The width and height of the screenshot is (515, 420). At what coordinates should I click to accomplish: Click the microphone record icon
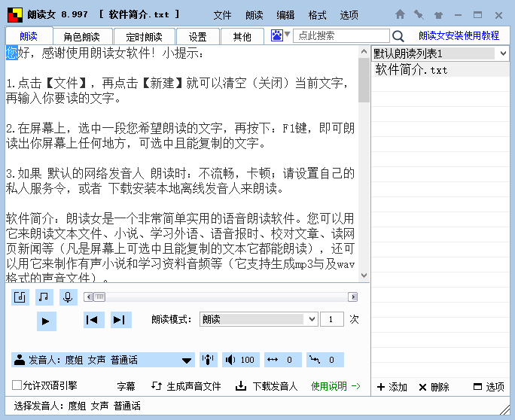tap(68, 297)
